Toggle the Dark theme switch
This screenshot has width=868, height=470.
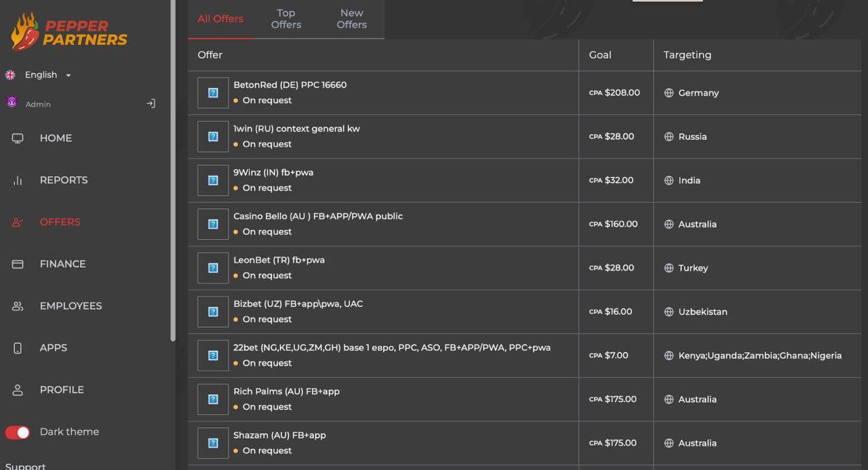[x=18, y=433]
